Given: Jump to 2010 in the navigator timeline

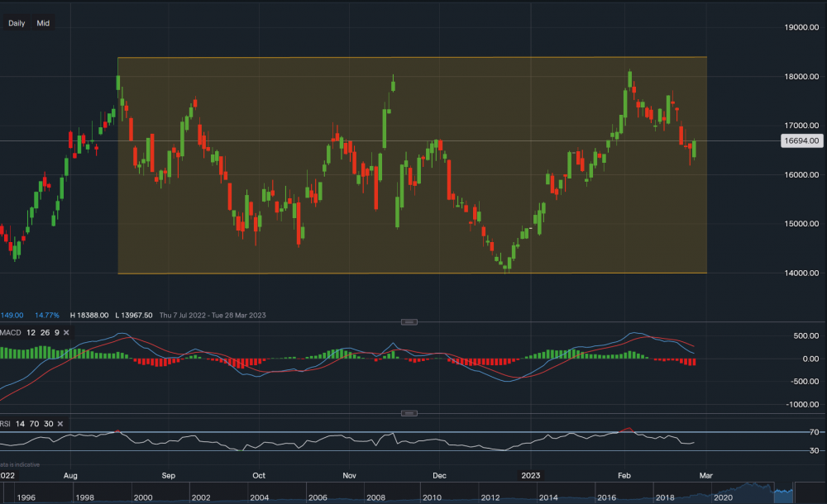Looking at the screenshot, I should coord(430,498).
